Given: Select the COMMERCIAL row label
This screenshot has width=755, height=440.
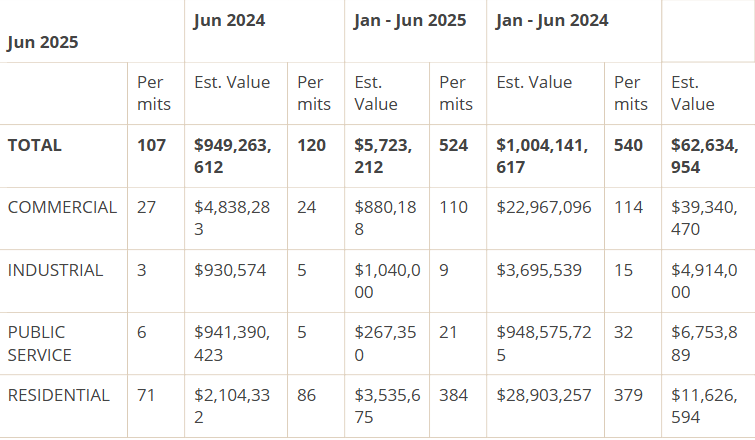Looking at the screenshot, I should 62,207.
